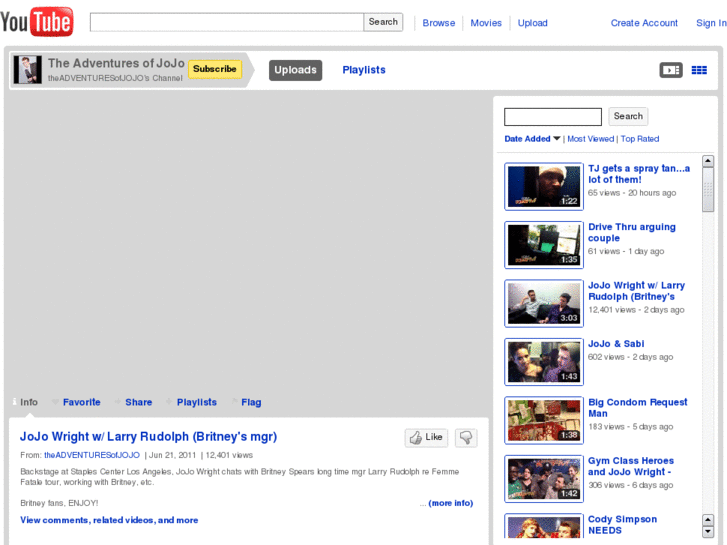Open Big Condom Request Man thumbnail
The image size is (727, 545).
point(544,420)
